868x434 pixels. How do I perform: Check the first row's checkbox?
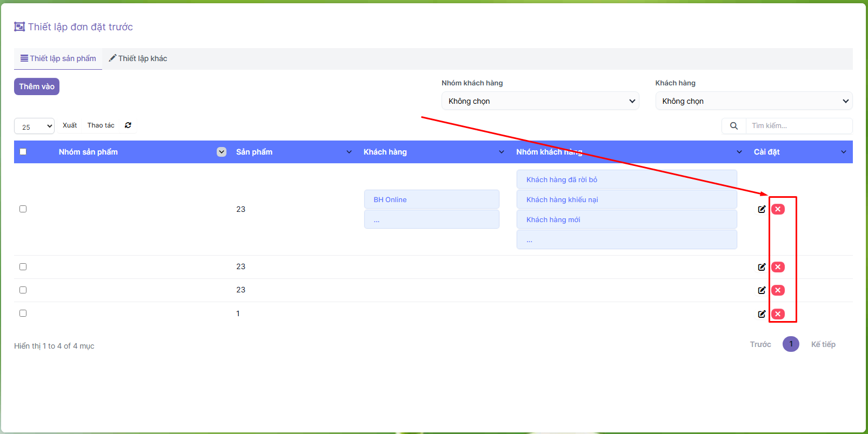[x=23, y=209]
